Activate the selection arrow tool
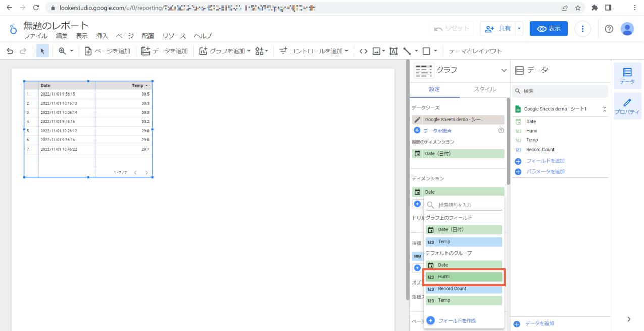This screenshot has height=331, width=644. [x=42, y=51]
